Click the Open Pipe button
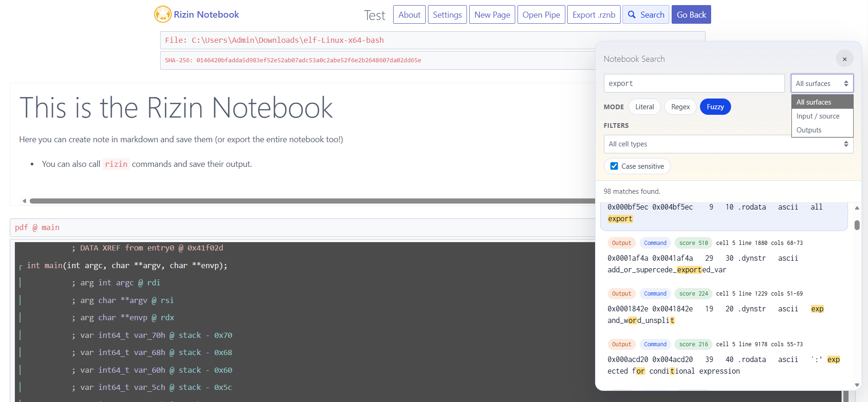Viewport: 868px width, 402px height. click(x=541, y=15)
